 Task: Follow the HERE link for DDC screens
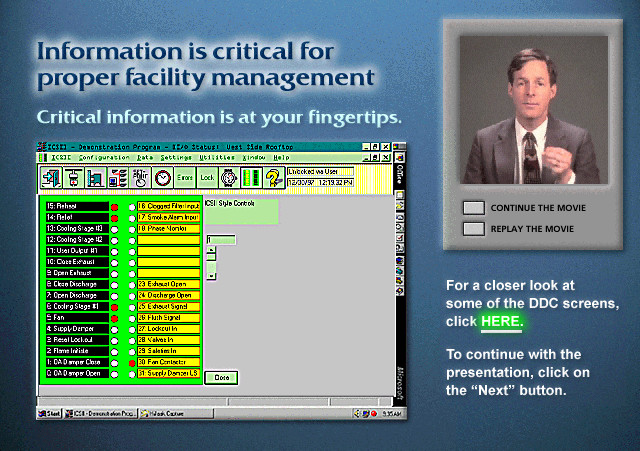[x=501, y=322]
